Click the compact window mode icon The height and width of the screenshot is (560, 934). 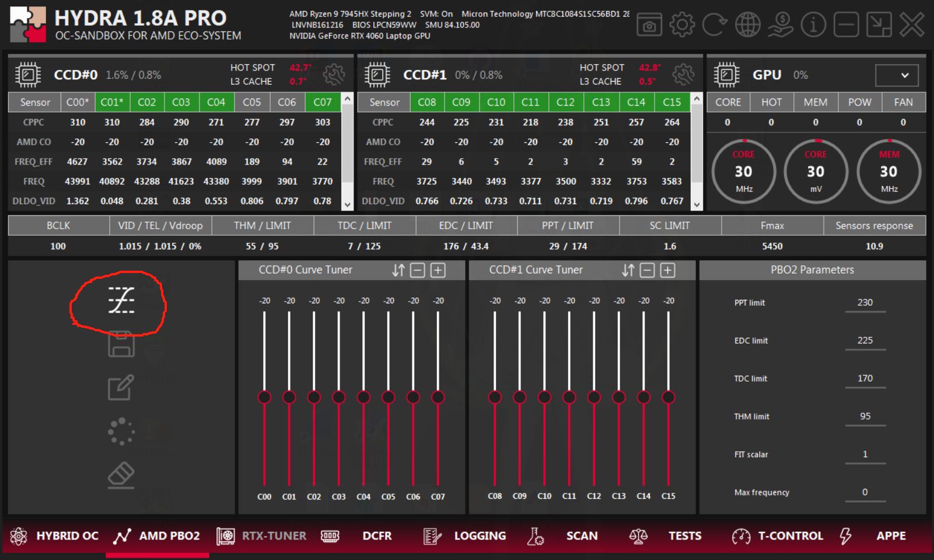point(879,24)
